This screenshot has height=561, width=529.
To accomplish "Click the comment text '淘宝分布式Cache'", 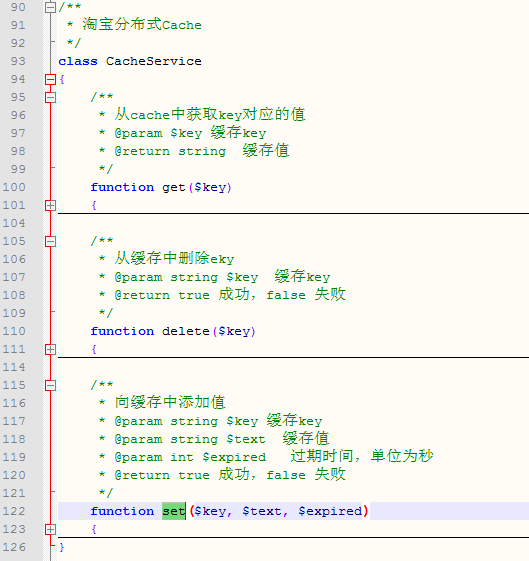I will (x=142, y=25).
